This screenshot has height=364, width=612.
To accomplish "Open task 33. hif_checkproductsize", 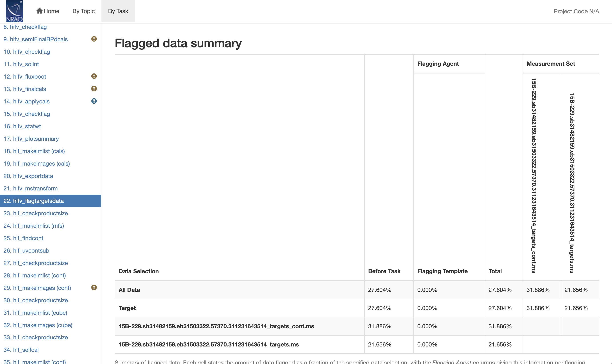I will (x=36, y=338).
